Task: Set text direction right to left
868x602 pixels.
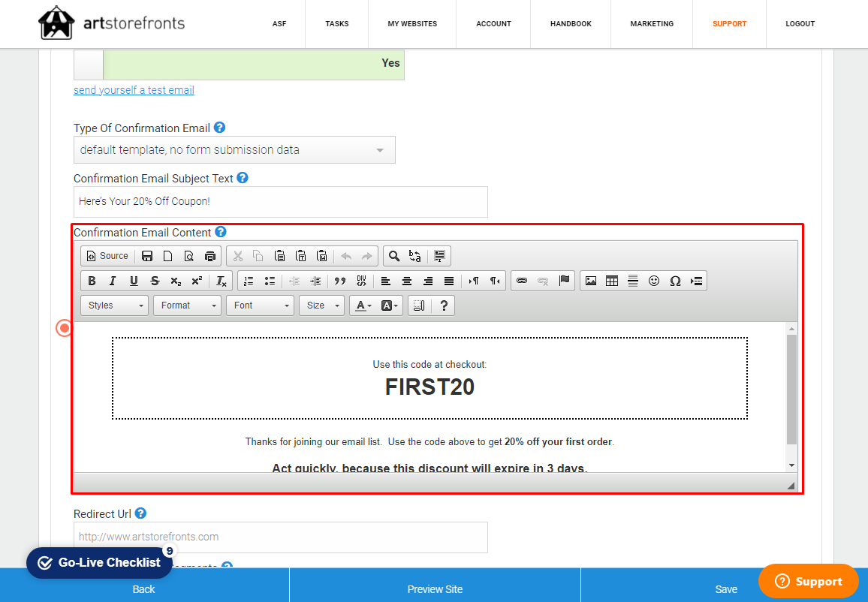Action: tap(495, 281)
